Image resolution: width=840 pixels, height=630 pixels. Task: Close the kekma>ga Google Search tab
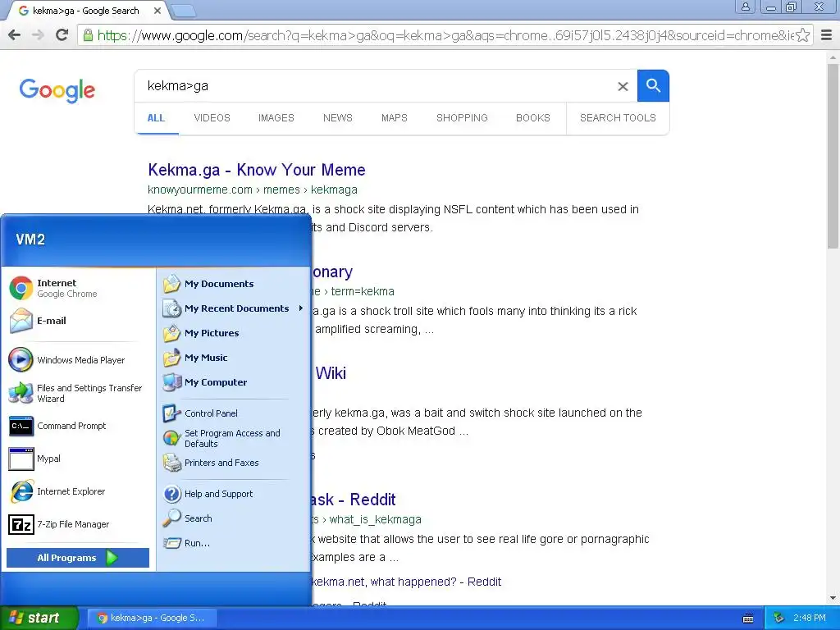[x=157, y=11]
